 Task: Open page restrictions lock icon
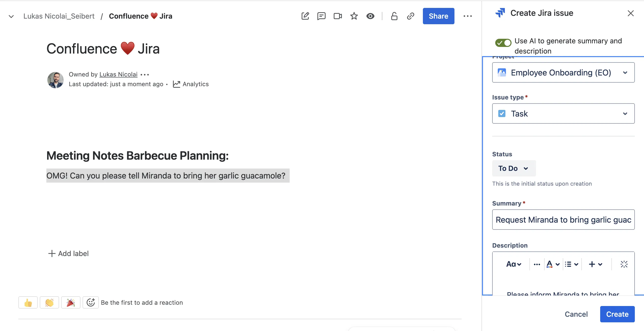tap(394, 16)
